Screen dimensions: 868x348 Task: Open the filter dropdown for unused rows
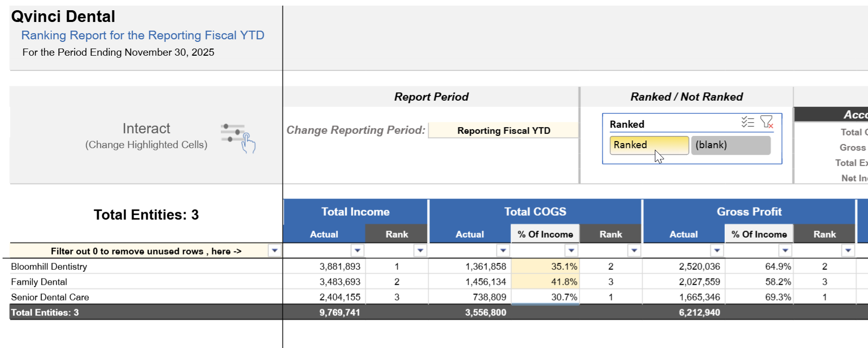click(275, 250)
